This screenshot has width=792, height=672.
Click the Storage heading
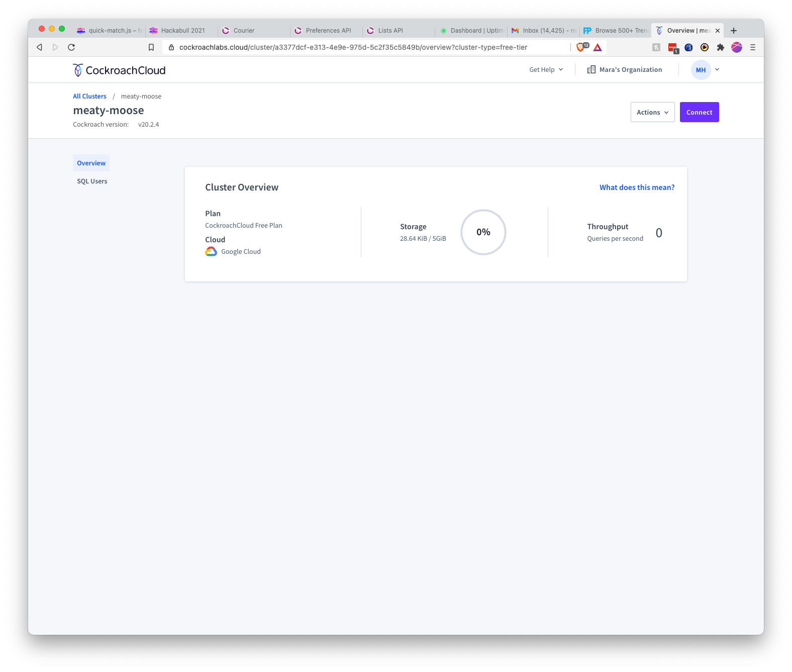click(413, 227)
